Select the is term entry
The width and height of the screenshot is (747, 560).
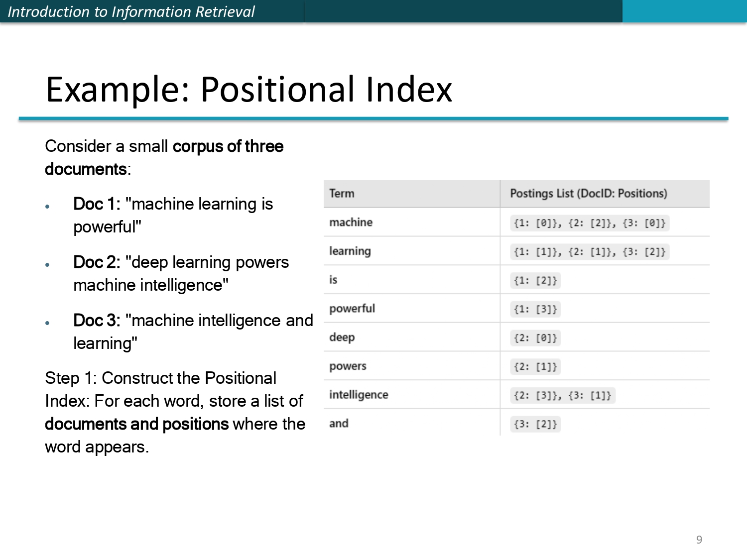[333, 280]
